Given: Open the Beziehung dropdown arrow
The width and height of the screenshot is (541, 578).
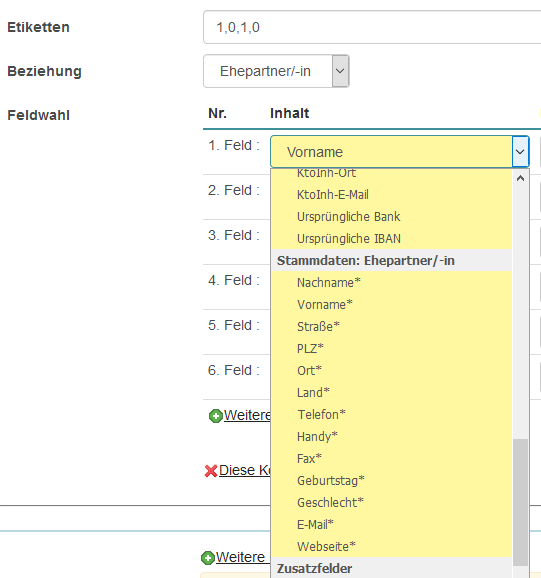Looking at the screenshot, I should 341,71.
